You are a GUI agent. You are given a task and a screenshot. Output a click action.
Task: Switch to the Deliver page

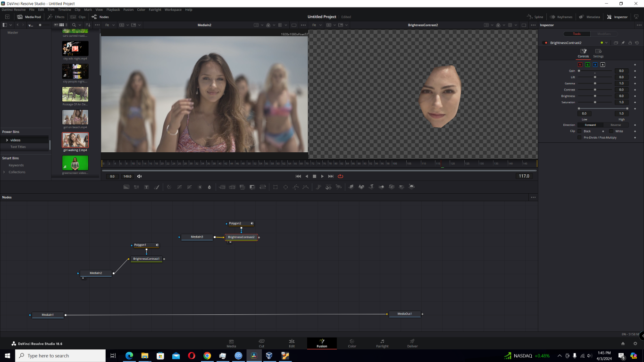pos(412,343)
